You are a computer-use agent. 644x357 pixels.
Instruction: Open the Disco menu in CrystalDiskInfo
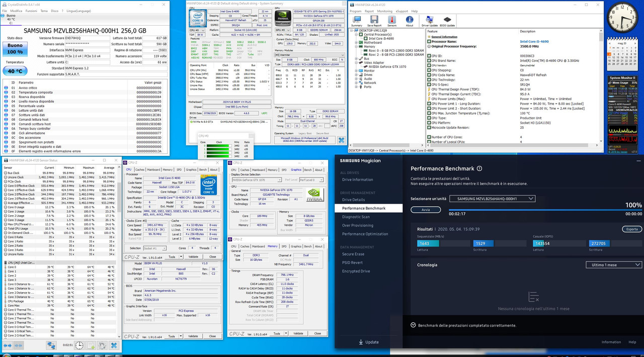pos(54,11)
